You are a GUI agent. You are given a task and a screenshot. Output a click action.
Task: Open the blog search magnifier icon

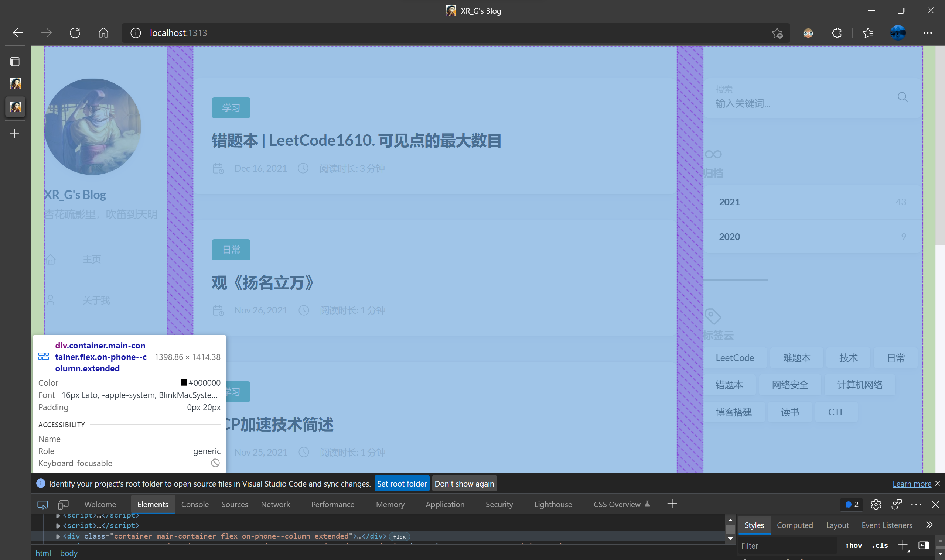point(903,97)
